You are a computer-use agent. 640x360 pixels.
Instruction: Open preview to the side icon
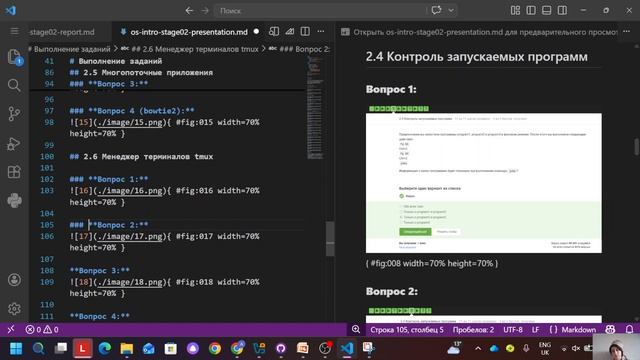coord(274,31)
